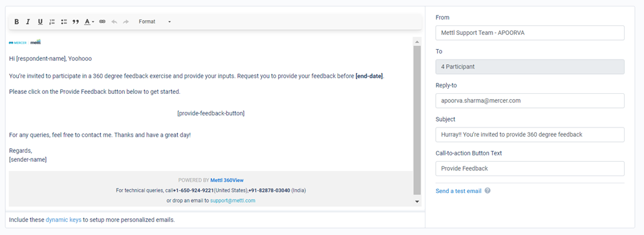Toggle bold formatting in editor toolbar
The width and height of the screenshot is (644, 235).
16,22
